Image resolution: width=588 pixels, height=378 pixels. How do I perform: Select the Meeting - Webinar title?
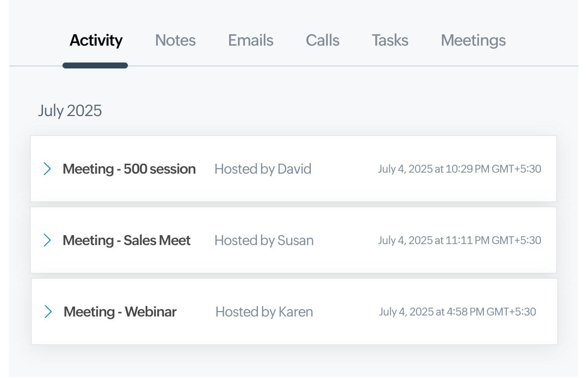click(119, 312)
